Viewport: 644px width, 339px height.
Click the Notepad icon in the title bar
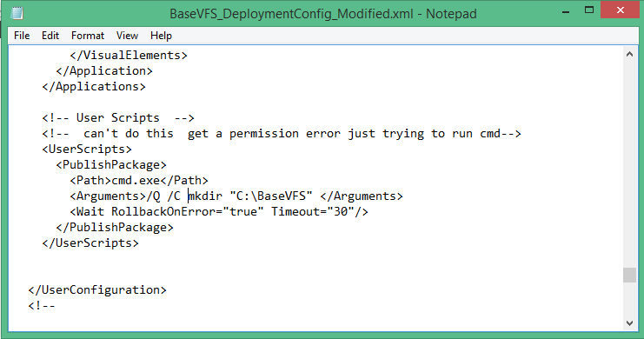point(17,13)
